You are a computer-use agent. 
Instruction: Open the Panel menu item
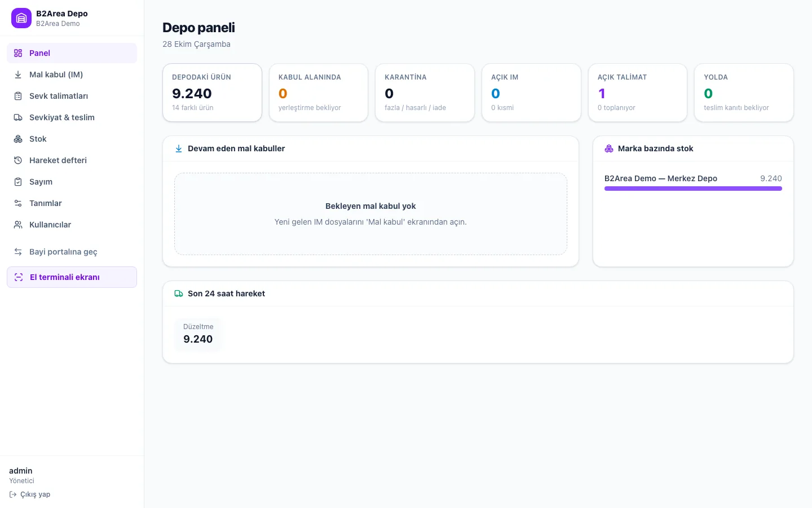point(72,53)
